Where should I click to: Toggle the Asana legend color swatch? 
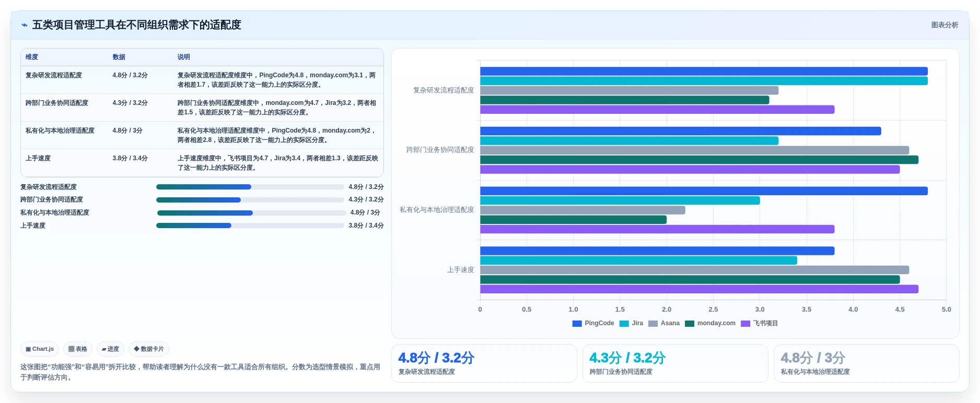pos(653,324)
